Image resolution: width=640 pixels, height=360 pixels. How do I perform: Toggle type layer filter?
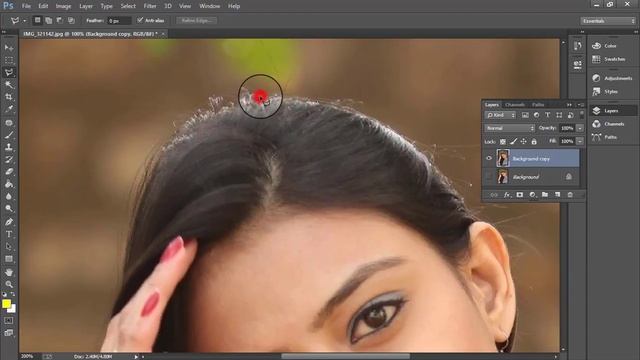(548, 115)
